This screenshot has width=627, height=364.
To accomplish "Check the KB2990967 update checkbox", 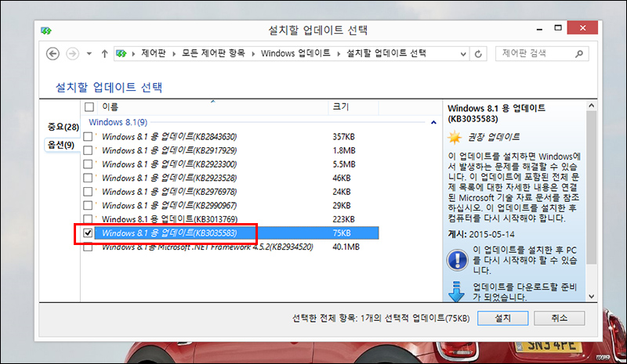I will click(88, 205).
